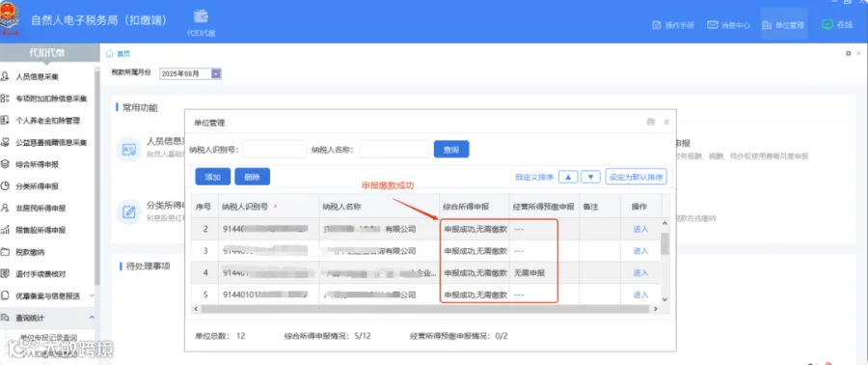
Task: Click the 代扣代缴 sidebar header tab
Action: (47, 53)
